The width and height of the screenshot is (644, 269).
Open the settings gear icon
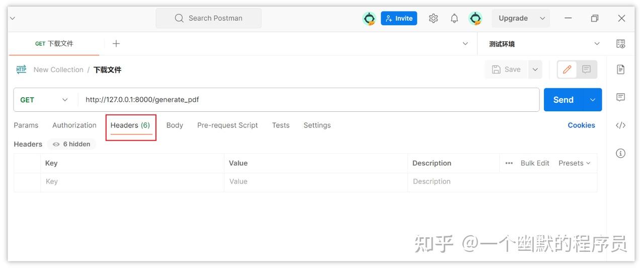click(x=433, y=18)
